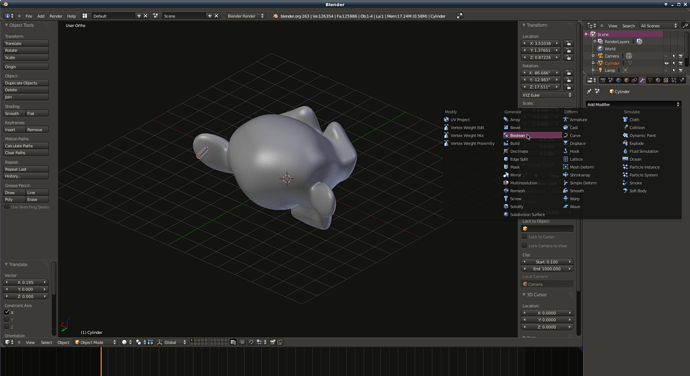Viewport: 690px width, 376px height.
Task: Click the Wave modifier icon
Action: point(565,207)
